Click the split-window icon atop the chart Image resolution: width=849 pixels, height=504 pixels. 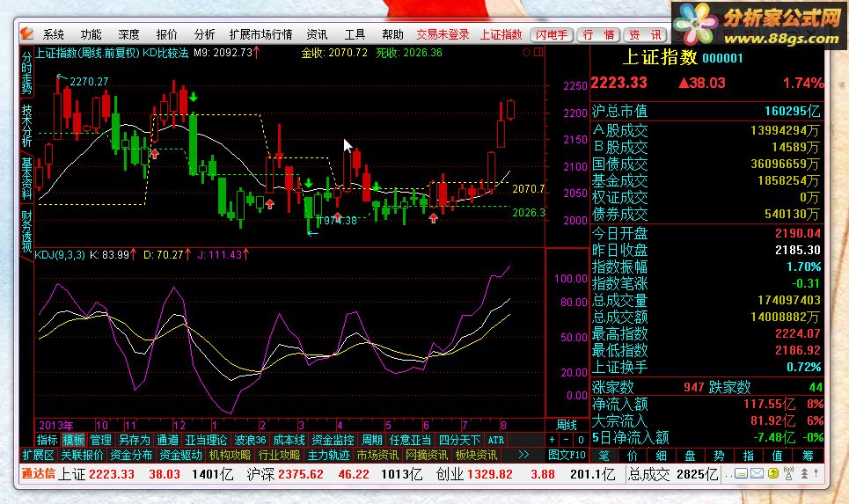click(538, 52)
